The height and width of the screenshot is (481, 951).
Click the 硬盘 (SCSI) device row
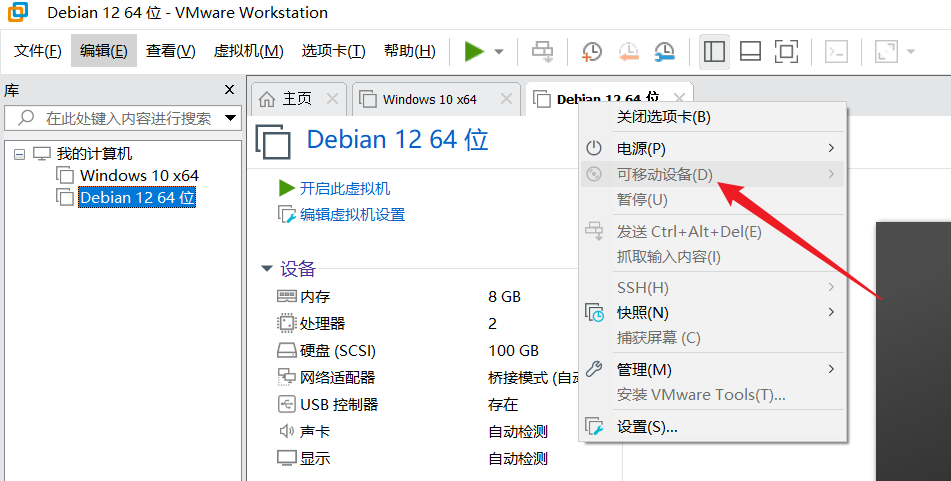coord(326,351)
